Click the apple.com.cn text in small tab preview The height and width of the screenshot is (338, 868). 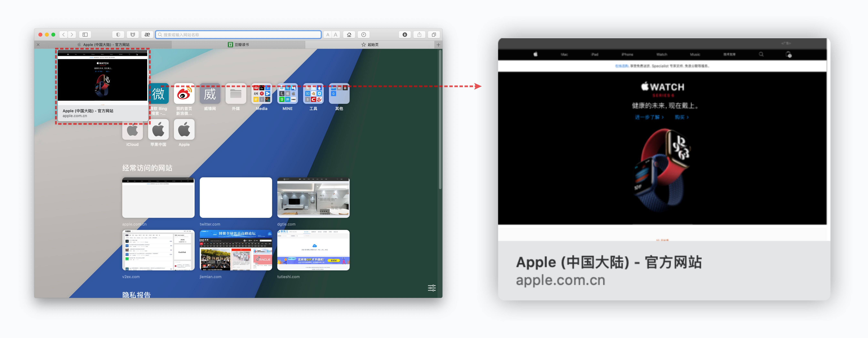[x=75, y=116]
